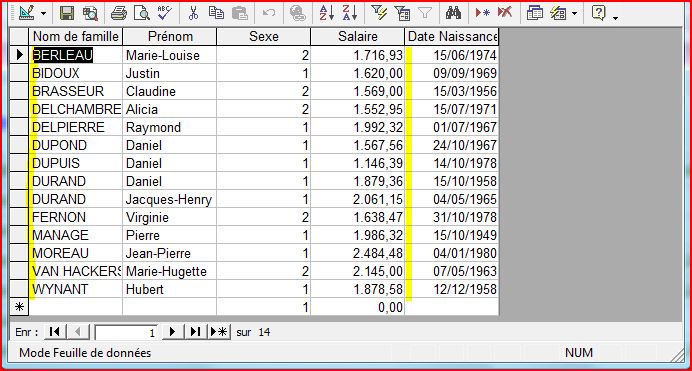Apply filter by selection icon
This screenshot has width=692, height=371.
click(x=379, y=13)
